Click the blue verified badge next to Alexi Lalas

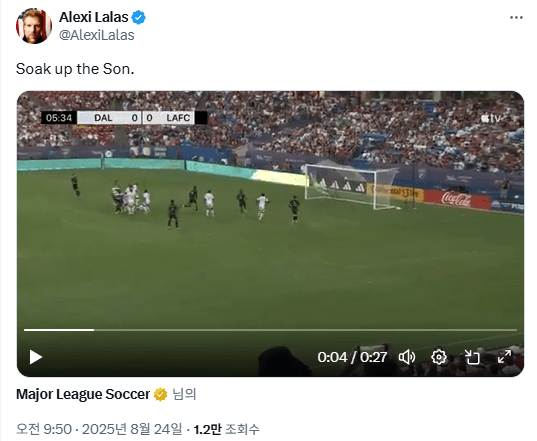tap(139, 17)
